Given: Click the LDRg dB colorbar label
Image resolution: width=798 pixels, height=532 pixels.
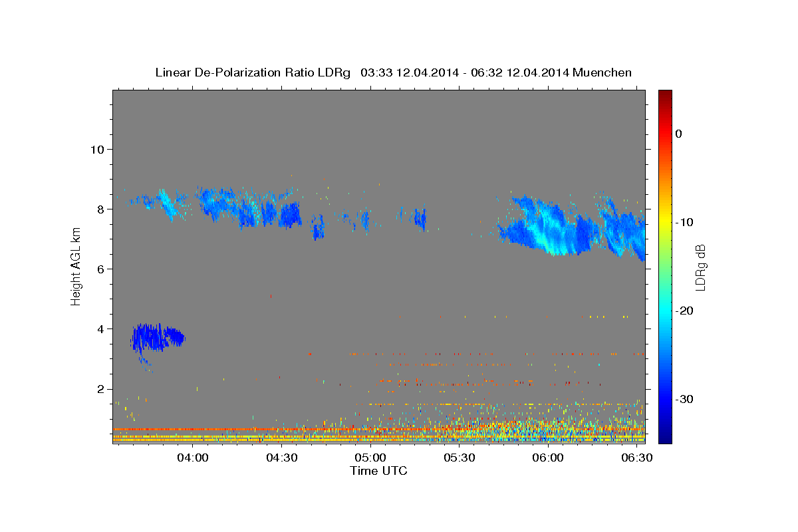Looking at the screenshot, I should (x=700, y=267).
